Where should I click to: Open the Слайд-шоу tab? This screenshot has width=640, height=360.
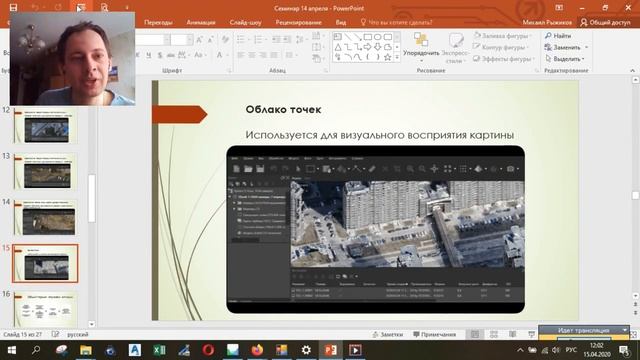click(245, 22)
